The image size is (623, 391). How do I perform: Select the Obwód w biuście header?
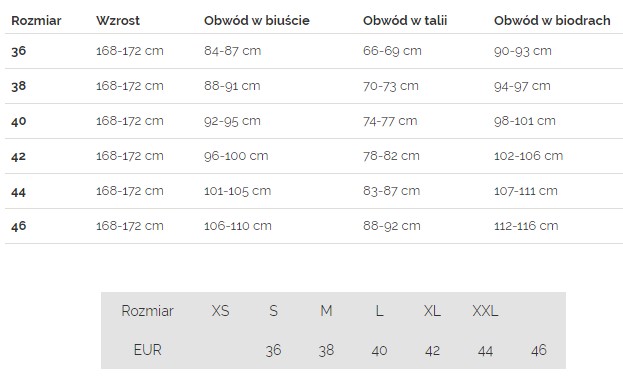[x=257, y=20]
